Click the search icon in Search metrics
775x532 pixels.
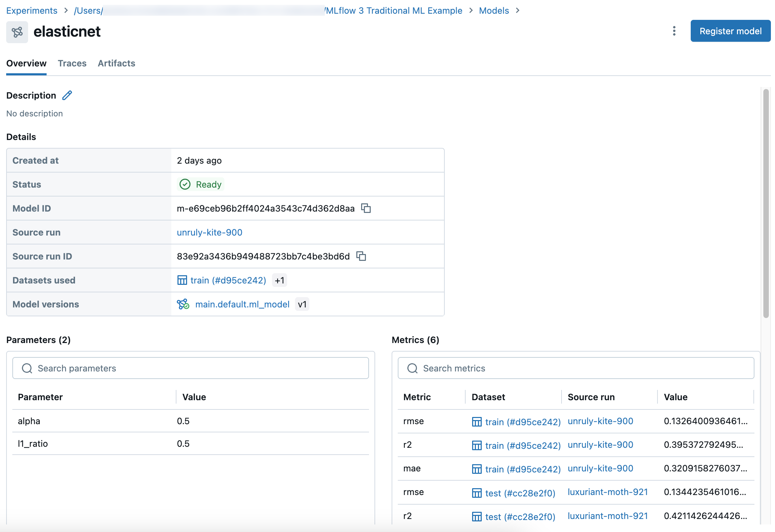point(412,368)
